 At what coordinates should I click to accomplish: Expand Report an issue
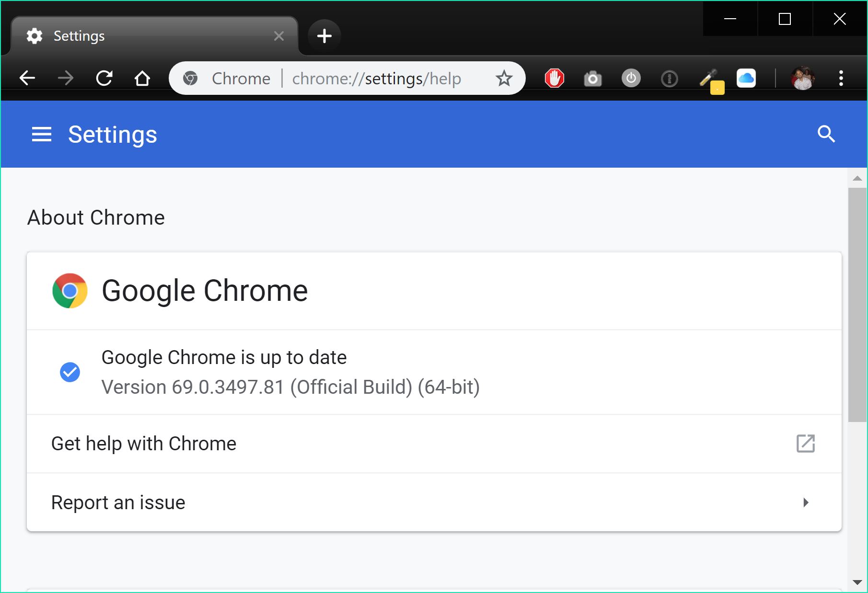[x=118, y=502]
